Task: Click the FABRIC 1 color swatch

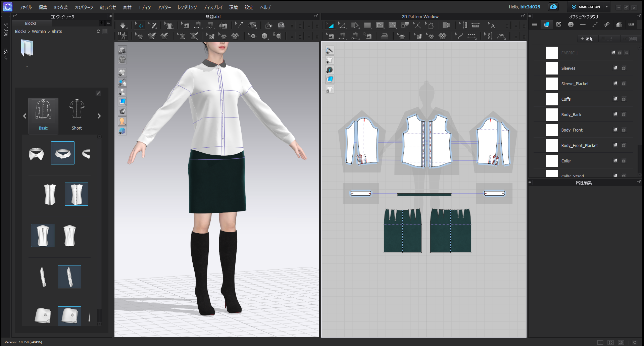Action: pyautogui.click(x=552, y=53)
